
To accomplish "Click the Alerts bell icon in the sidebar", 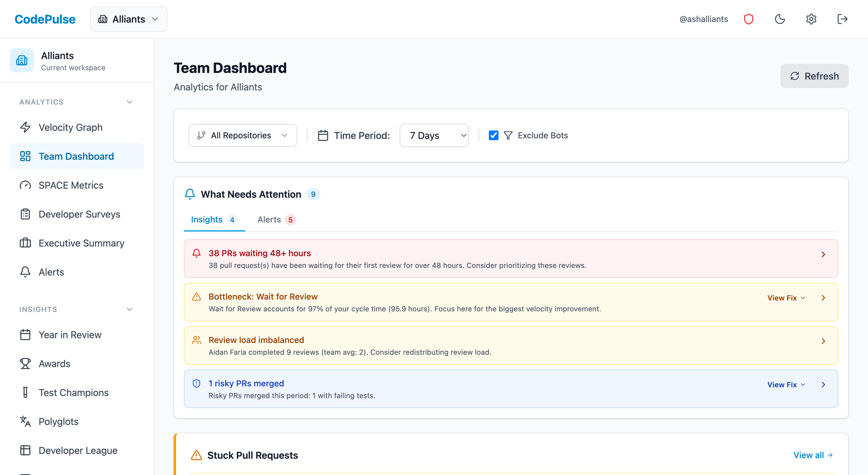I will [x=25, y=272].
